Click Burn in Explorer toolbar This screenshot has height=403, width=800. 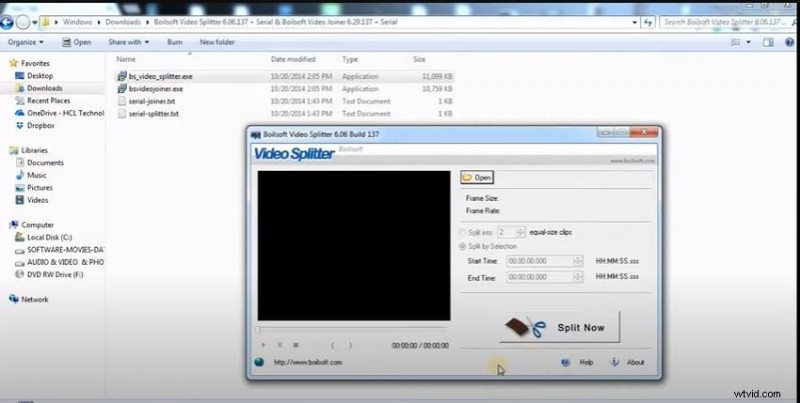(x=174, y=42)
